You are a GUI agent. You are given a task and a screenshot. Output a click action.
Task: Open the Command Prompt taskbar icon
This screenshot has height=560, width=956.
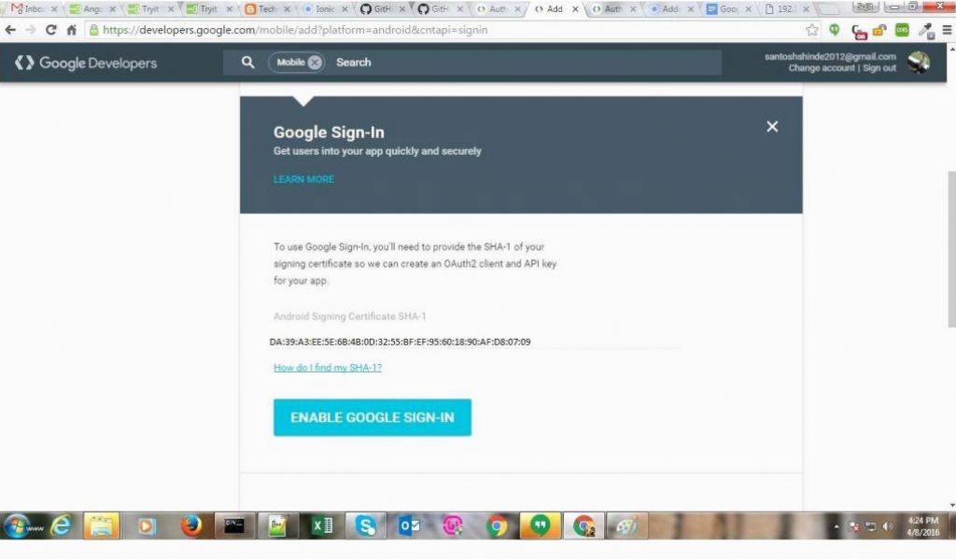pos(234,525)
